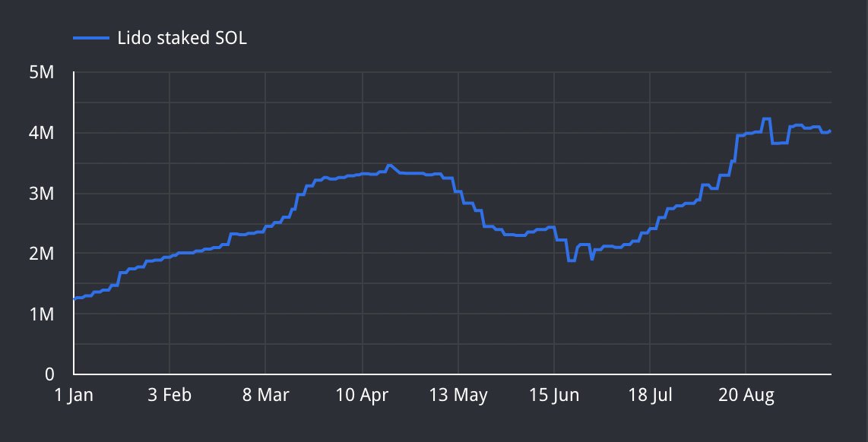This screenshot has height=442, width=868.
Task: Click the blue legend line marker
Action: coord(92,36)
